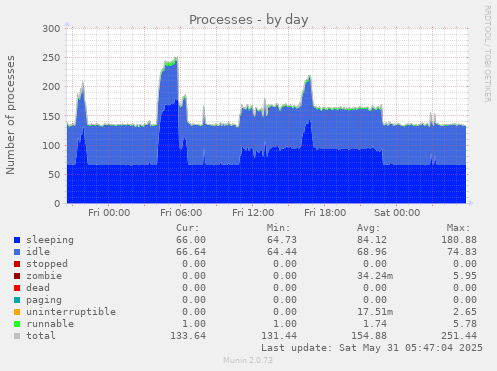Select the 'paging' legend label

(x=44, y=300)
